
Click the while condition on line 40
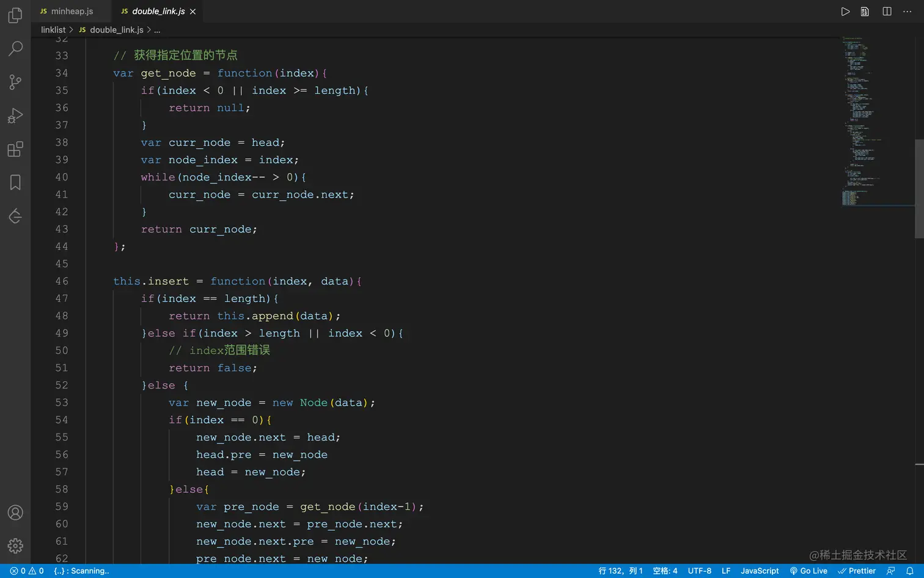(238, 177)
